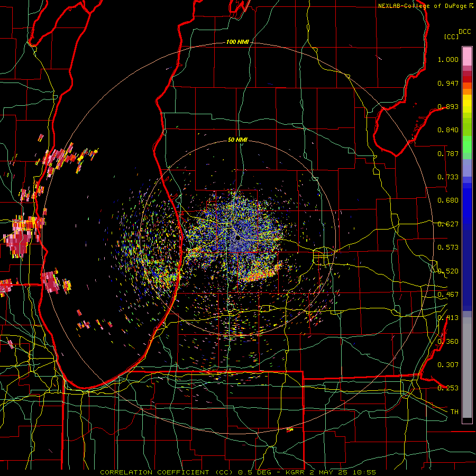Viewport: 476px width, 476px height.
Task: Click the 0.307 scale value
Action: coord(448,365)
